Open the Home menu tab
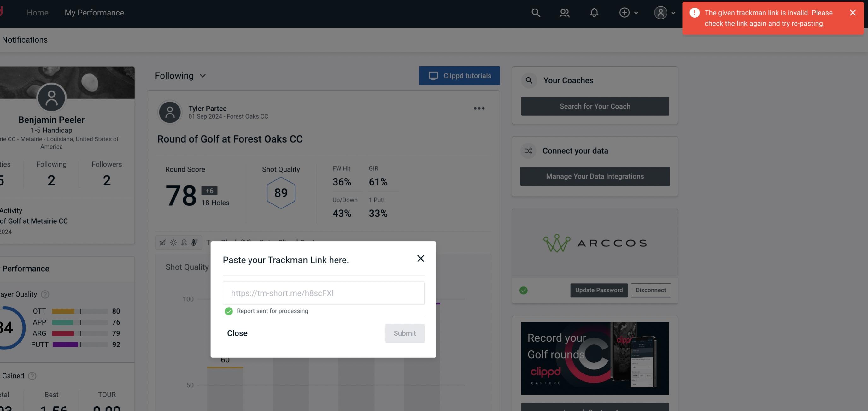868x411 pixels. [x=38, y=13]
